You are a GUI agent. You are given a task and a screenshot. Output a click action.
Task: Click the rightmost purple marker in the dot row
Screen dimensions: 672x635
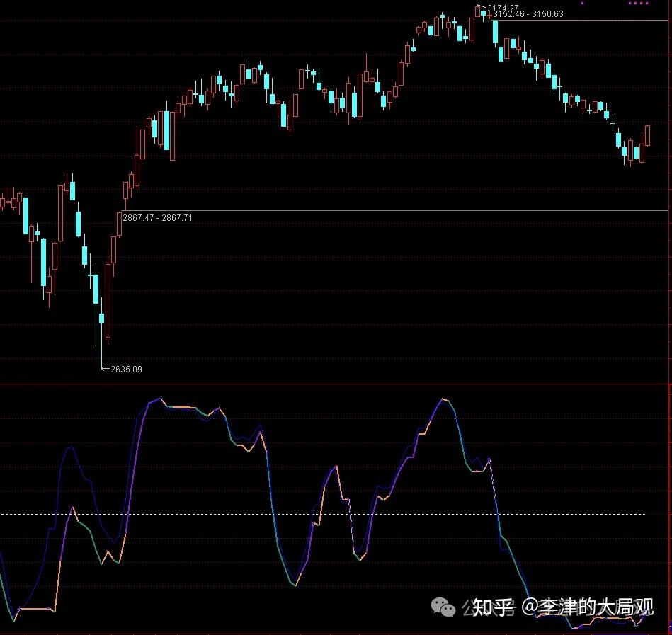(x=647, y=4)
